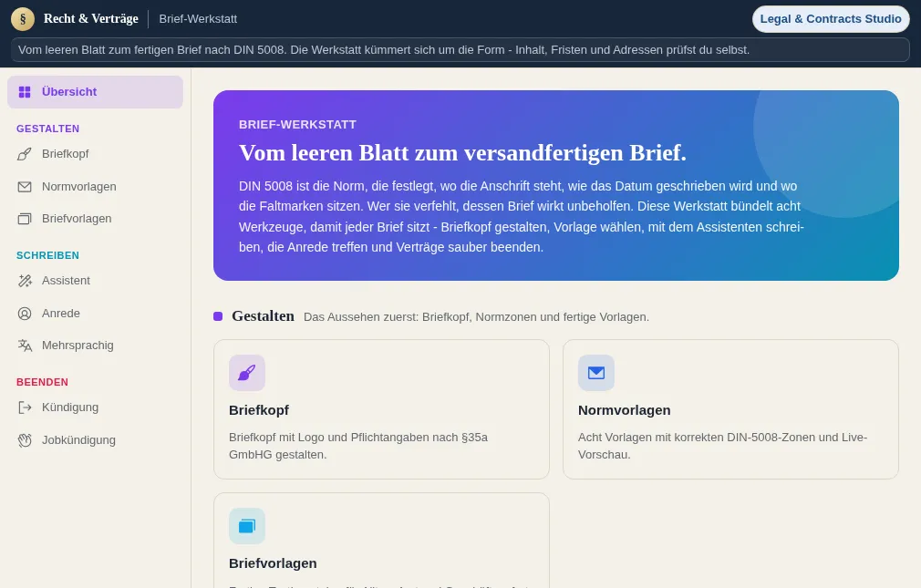Click the Briefvorlagen stacked-pages sidebar icon
921x588 pixels.
tap(24, 219)
